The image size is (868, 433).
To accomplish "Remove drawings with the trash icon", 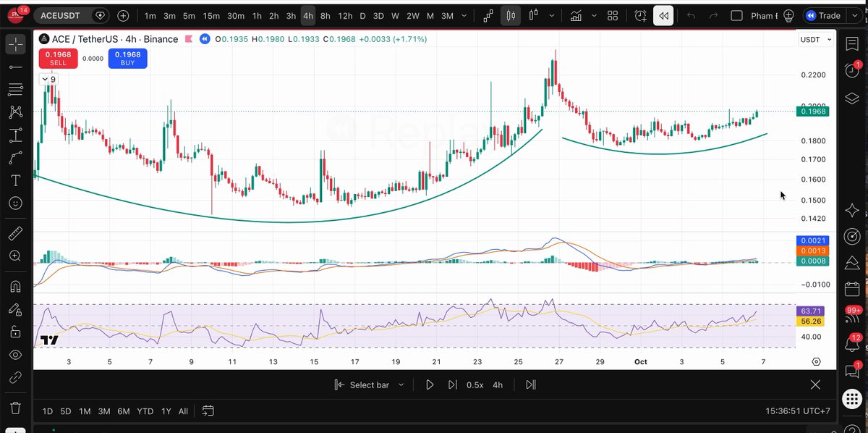I will point(15,408).
